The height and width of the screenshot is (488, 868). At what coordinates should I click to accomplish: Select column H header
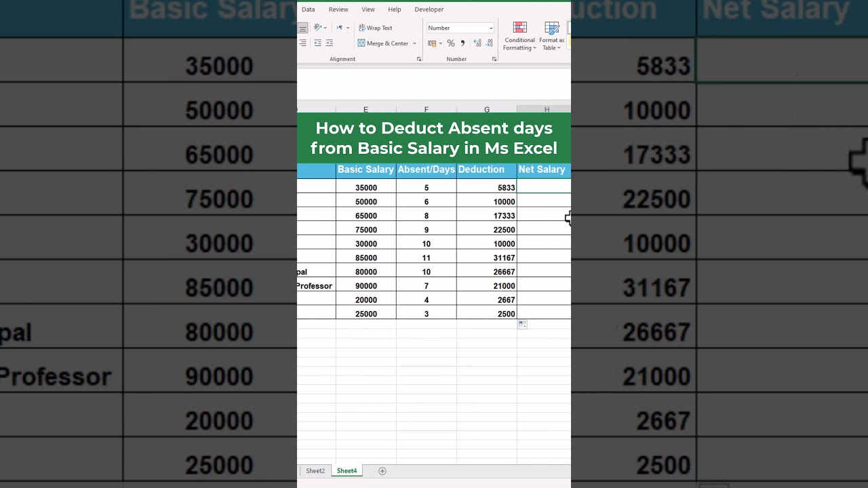click(x=544, y=108)
